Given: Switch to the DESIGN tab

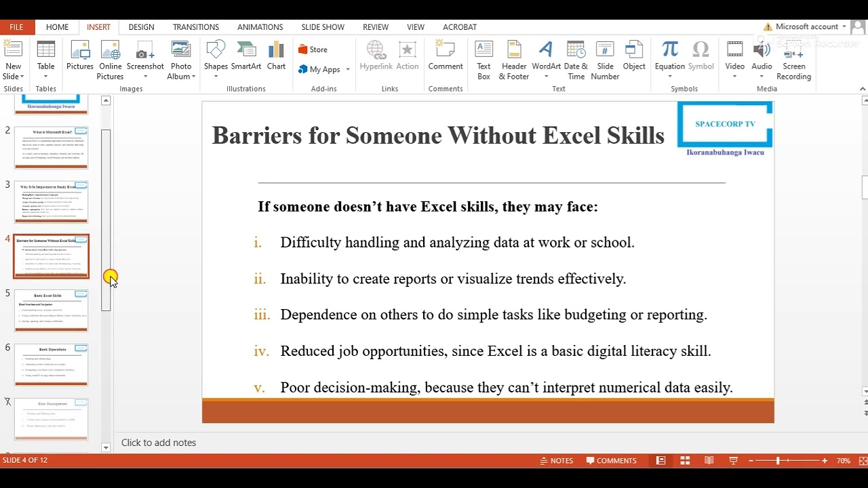Looking at the screenshot, I should click(141, 27).
